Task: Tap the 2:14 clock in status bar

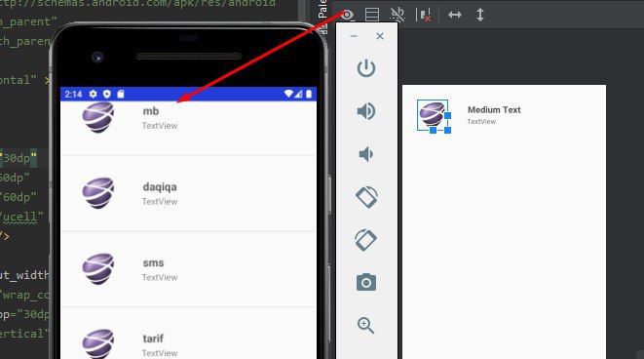Action: 73,95
